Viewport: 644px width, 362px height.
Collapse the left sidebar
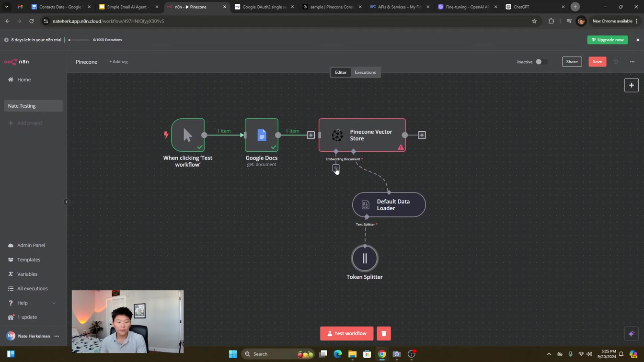pyautogui.click(x=67, y=202)
